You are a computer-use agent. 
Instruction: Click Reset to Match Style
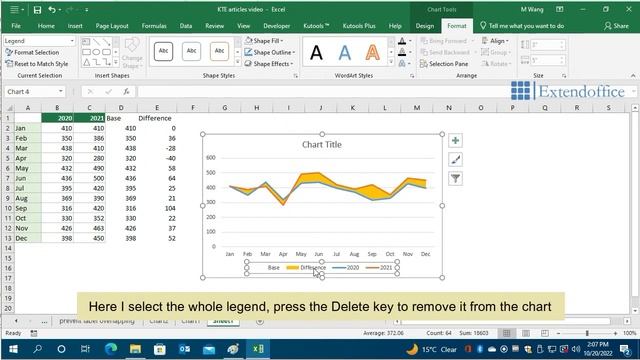[x=37, y=64]
